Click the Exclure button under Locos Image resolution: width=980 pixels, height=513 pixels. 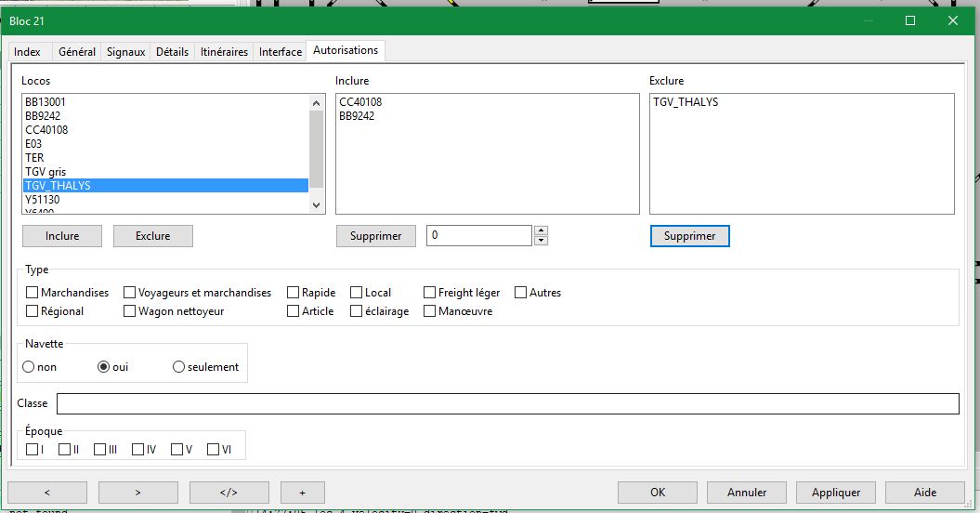152,236
